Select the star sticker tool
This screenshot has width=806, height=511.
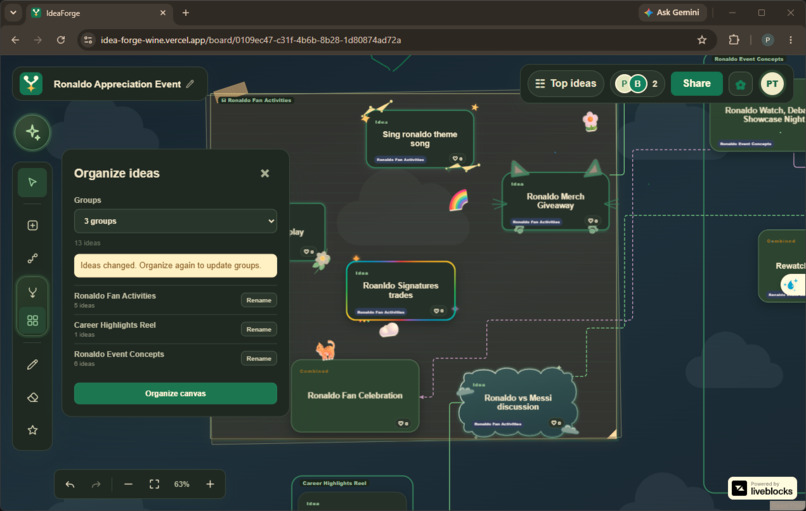[32, 430]
